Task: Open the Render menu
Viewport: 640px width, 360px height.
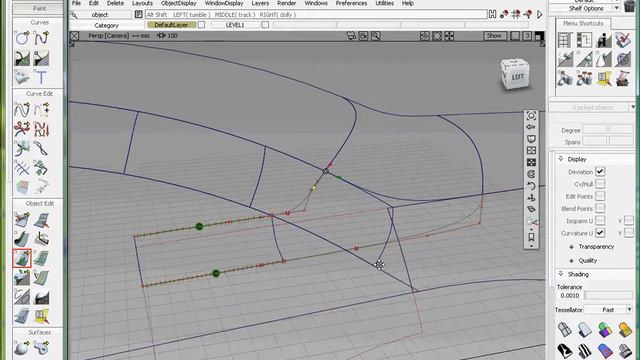Action: click(287, 3)
